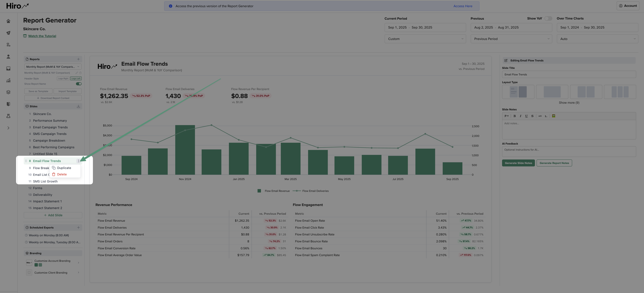The image size is (644, 293).
Task: Add scheduled export with plus icon
Action: [x=78, y=227]
